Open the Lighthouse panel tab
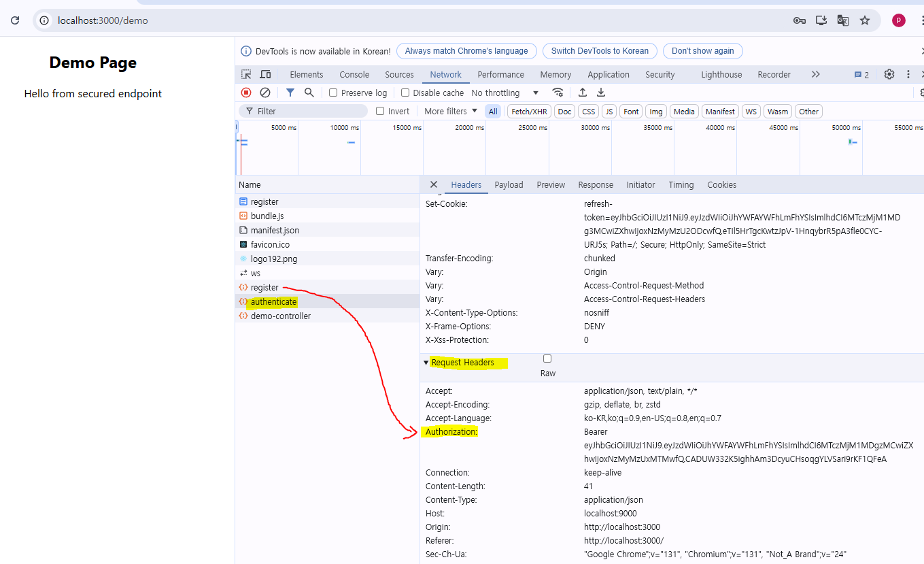 (x=721, y=75)
